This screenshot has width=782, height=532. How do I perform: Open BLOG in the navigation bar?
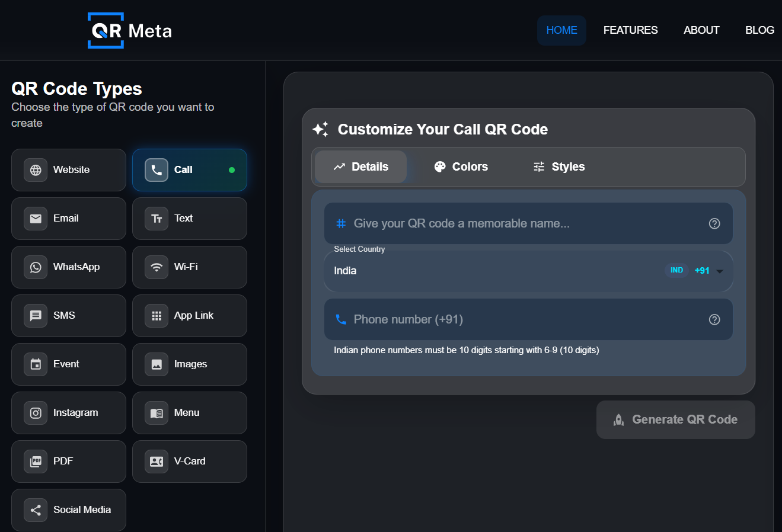759,30
